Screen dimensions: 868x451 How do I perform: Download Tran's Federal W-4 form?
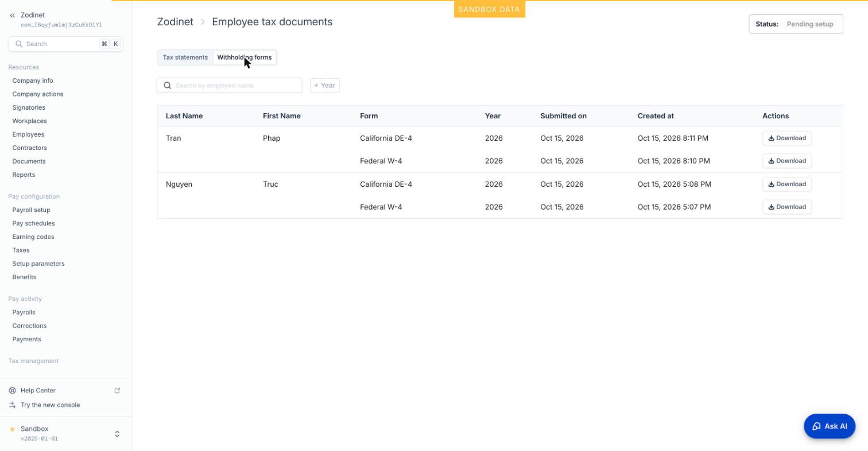[x=786, y=161]
